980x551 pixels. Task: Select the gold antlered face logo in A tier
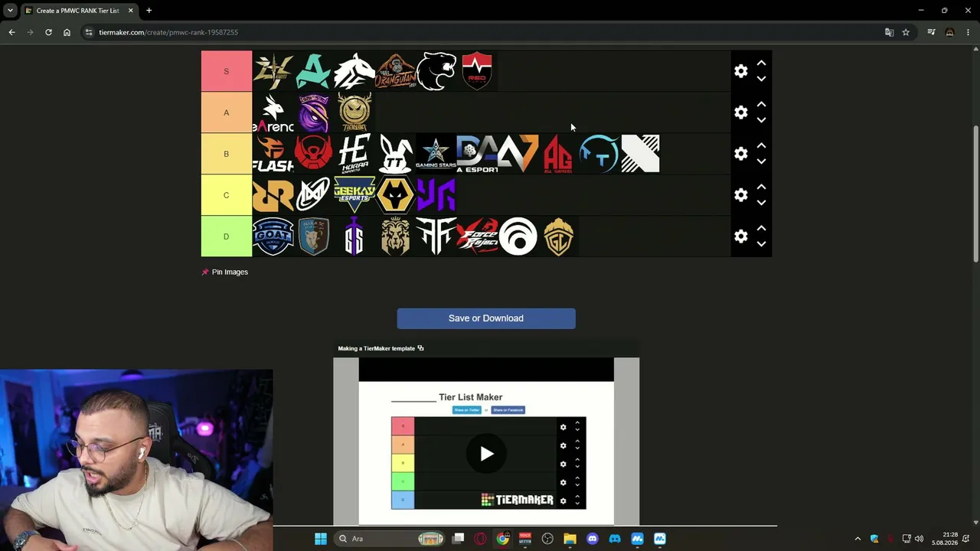point(354,112)
